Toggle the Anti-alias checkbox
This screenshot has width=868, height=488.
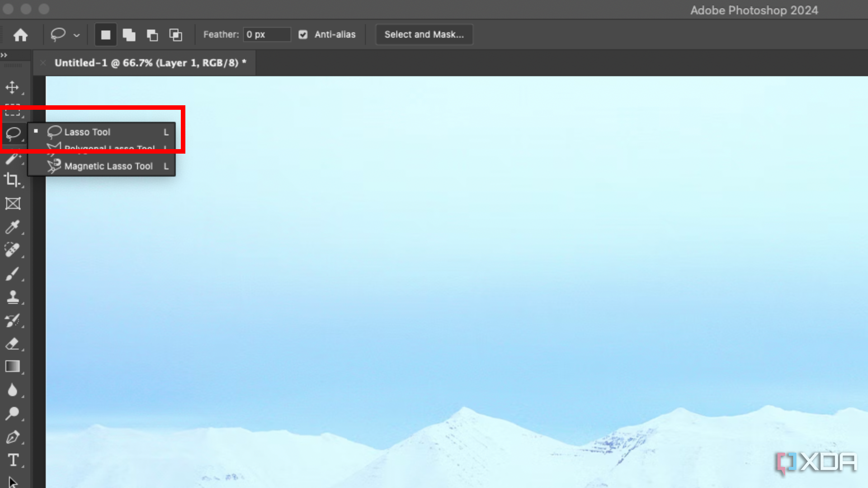click(303, 34)
